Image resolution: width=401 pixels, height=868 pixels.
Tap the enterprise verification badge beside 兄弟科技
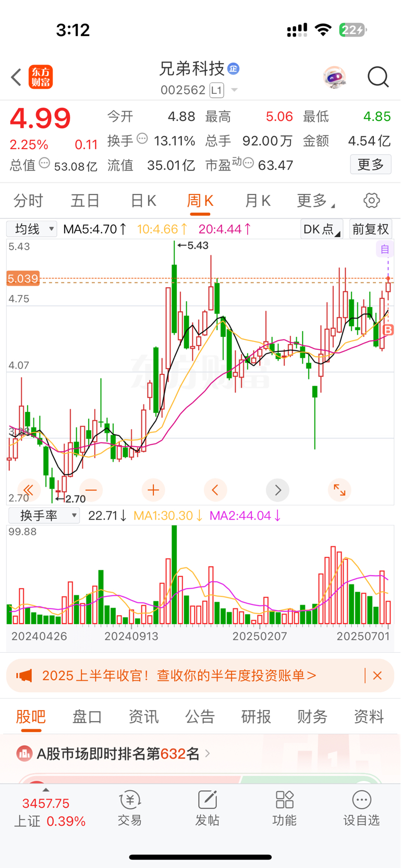(234, 68)
